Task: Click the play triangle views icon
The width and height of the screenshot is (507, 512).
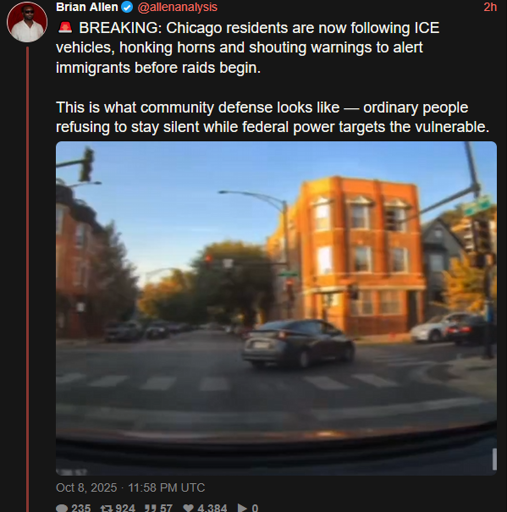Action: [x=242, y=508]
